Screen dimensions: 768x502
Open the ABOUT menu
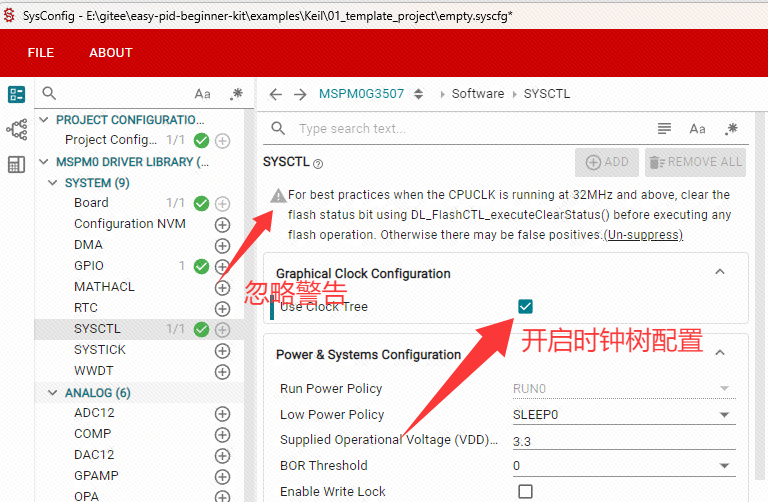pos(110,53)
